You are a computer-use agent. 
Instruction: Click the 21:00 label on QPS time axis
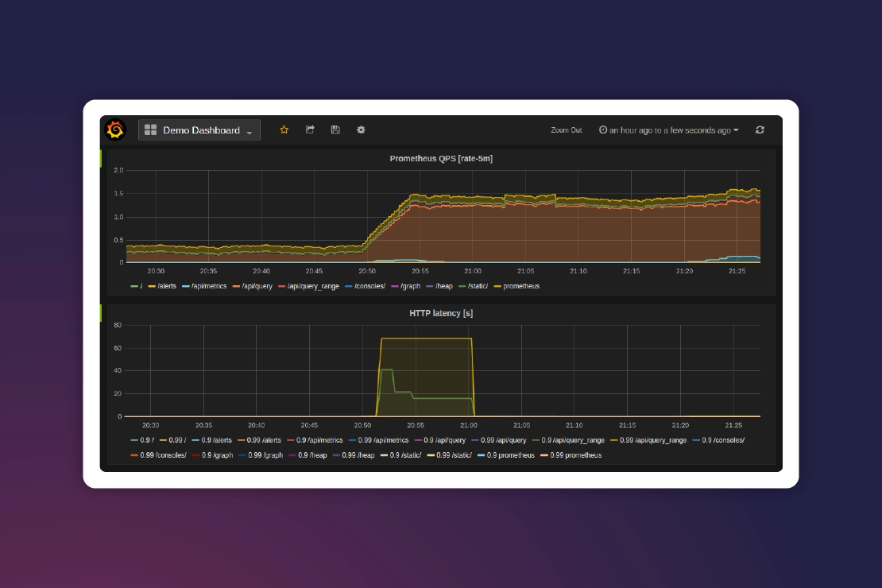click(x=473, y=271)
